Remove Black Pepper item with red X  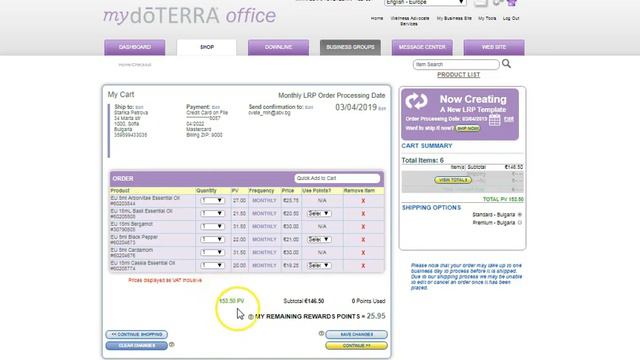tap(363, 240)
